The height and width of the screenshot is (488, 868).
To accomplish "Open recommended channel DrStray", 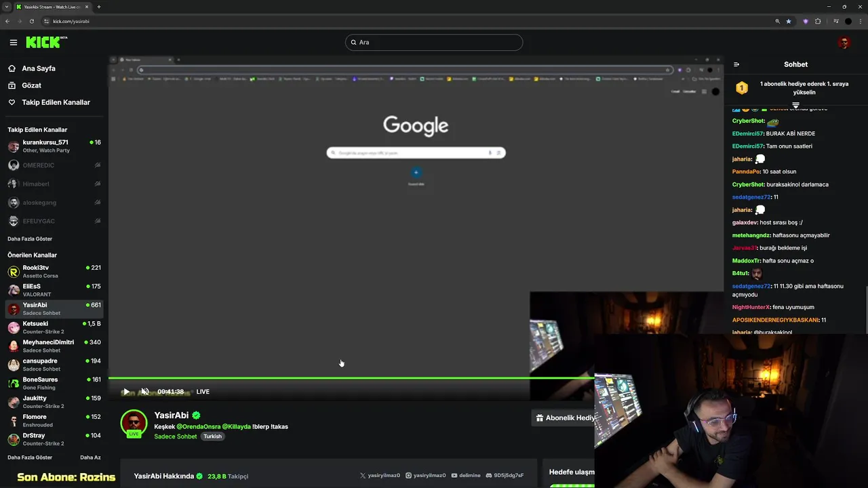I will pyautogui.click(x=54, y=439).
